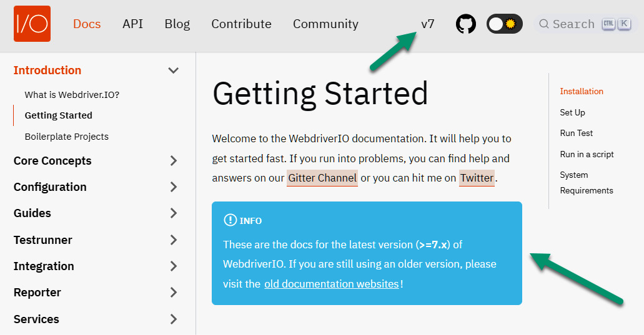644x335 pixels.
Task: Click the info circle icon in callout
Action: (x=230, y=220)
